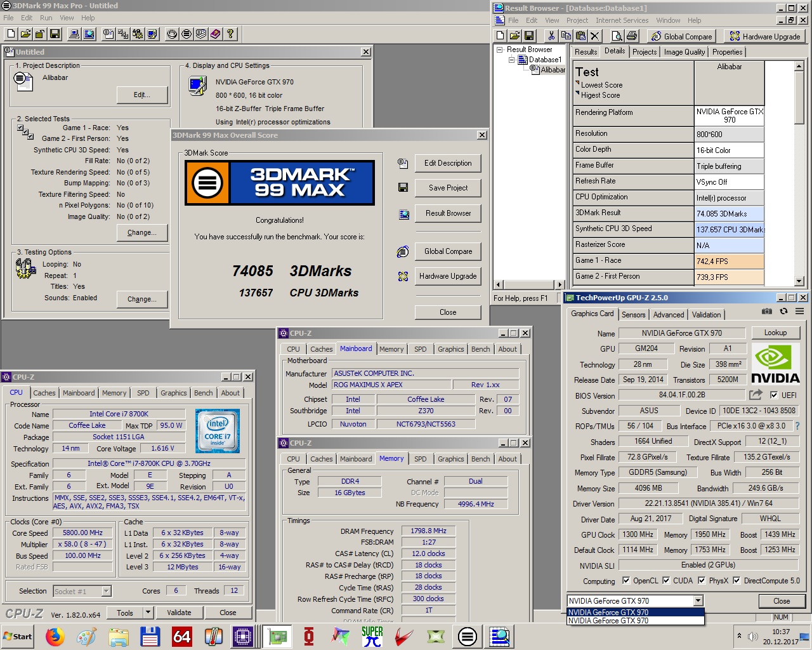Image resolution: width=812 pixels, height=650 pixels.
Task: Click 74.085 3DMarks result cell
Action: point(729,214)
